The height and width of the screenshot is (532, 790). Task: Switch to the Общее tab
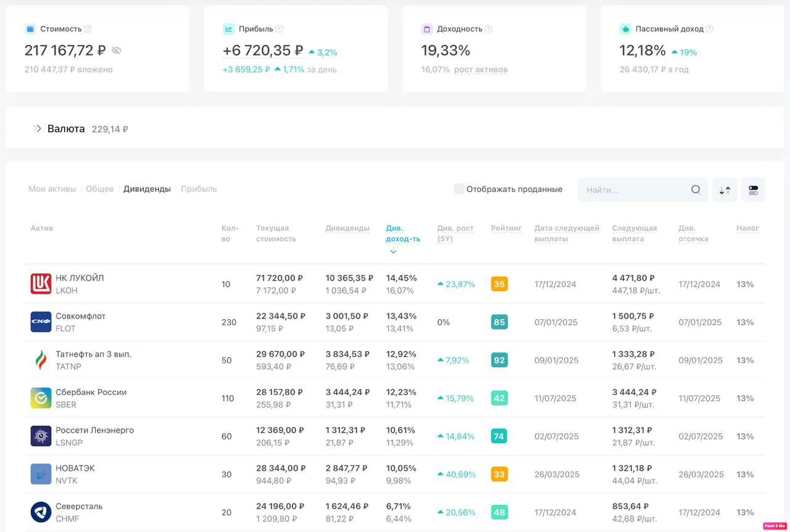point(99,189)
